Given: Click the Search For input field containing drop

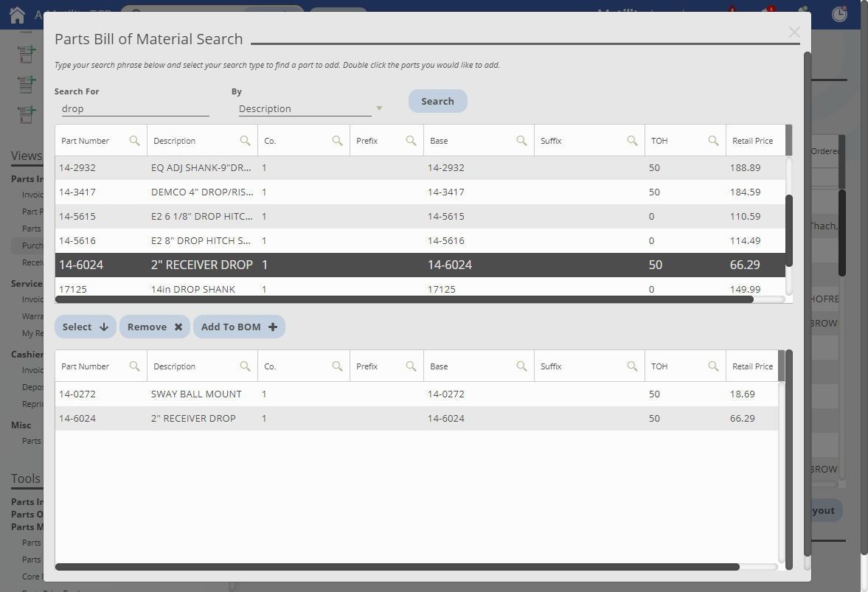Looking at the screenshot, I should pyautogui.click(x=135, y=108).
